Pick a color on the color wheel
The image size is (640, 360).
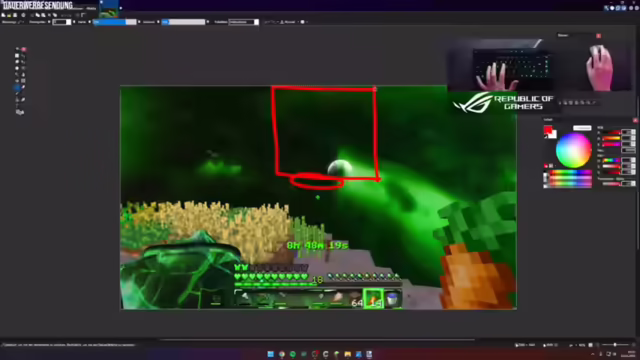(573, 150)
